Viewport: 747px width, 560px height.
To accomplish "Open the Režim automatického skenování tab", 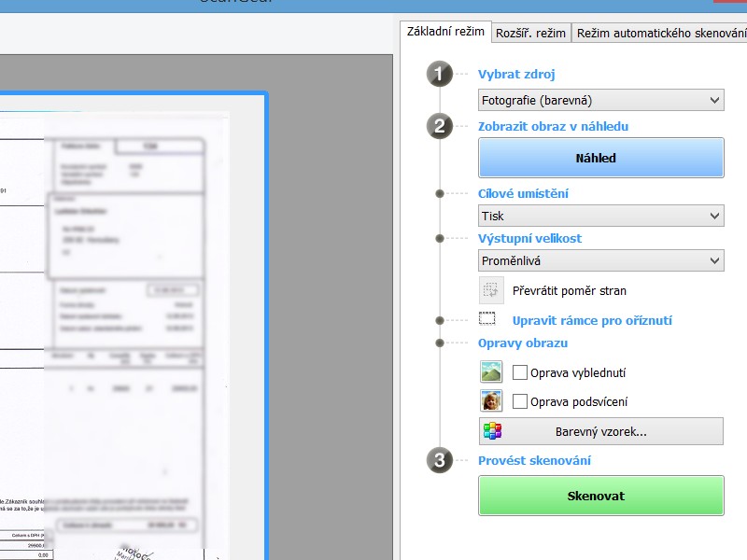I will point(660,34).
